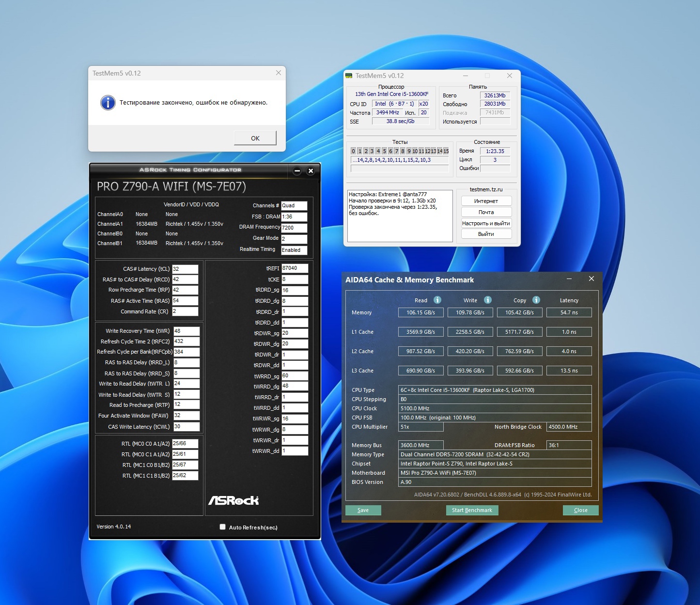Select the Gear Mode value field
Image resolution: width=700 pixels, height=605 pixels.
coord(294,239)
